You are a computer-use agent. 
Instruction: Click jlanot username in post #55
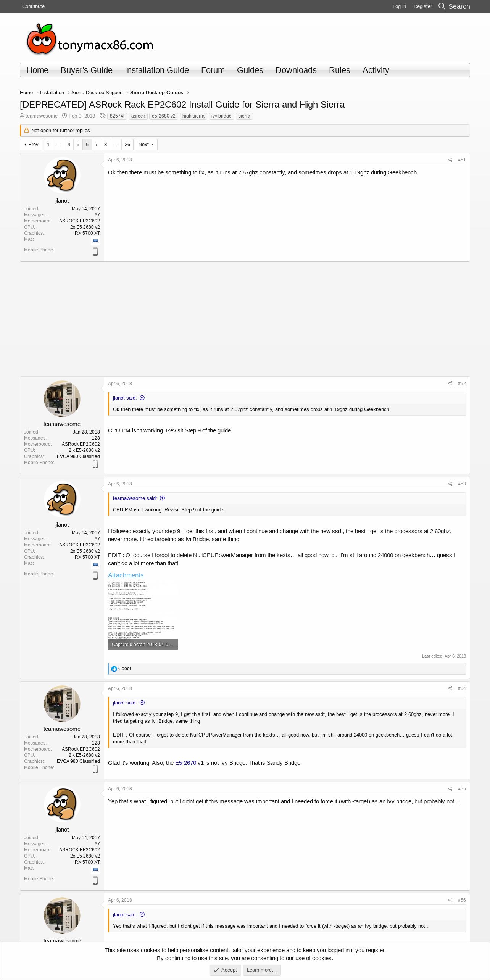pyautogui.click(x=62, y=830)
